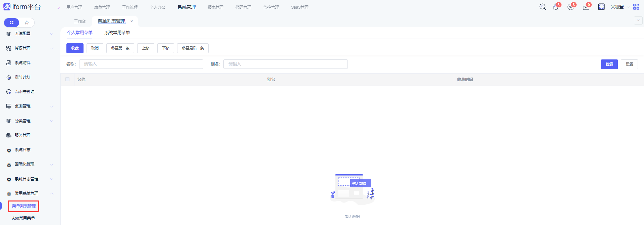Screen dimensions: 644x225
Task: Select all rows checkbox in table header
Action: tap(67, 80)
